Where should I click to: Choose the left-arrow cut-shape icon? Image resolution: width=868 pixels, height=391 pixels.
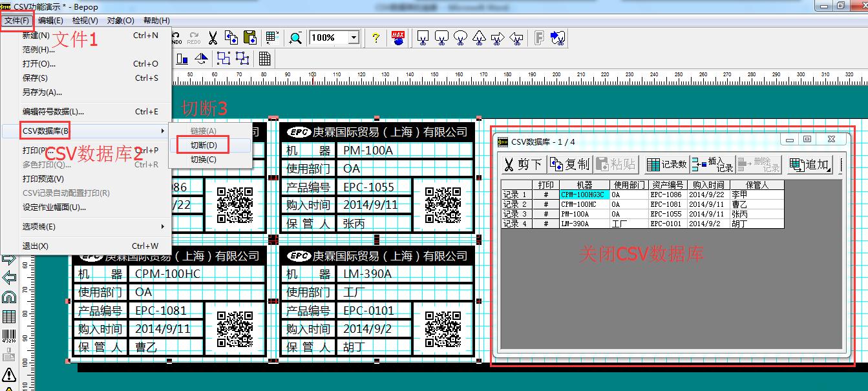[516, 38]
